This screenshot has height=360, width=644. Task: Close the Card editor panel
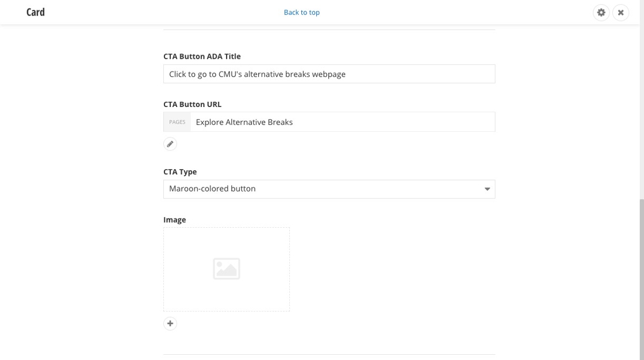coord(620,12)
